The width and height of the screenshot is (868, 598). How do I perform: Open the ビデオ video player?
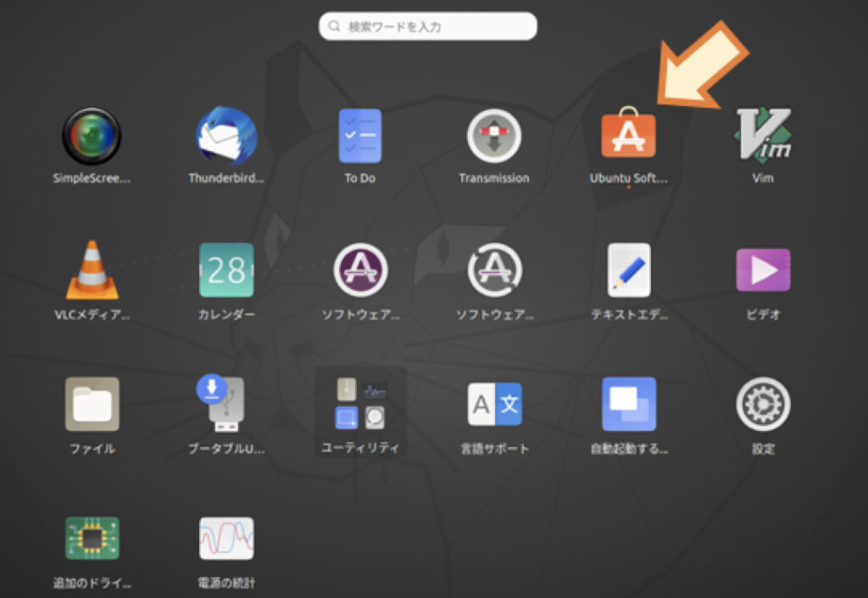click(x=763, y=271)
